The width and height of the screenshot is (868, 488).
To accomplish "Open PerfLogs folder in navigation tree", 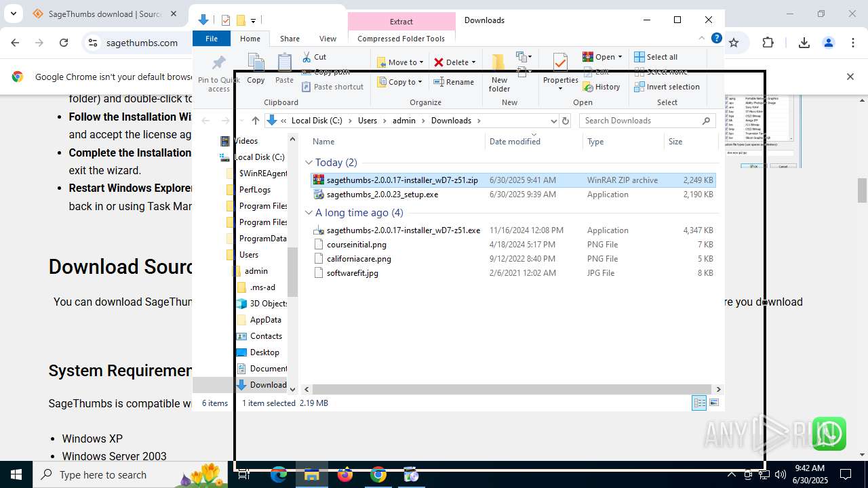I will coord(255,190).
